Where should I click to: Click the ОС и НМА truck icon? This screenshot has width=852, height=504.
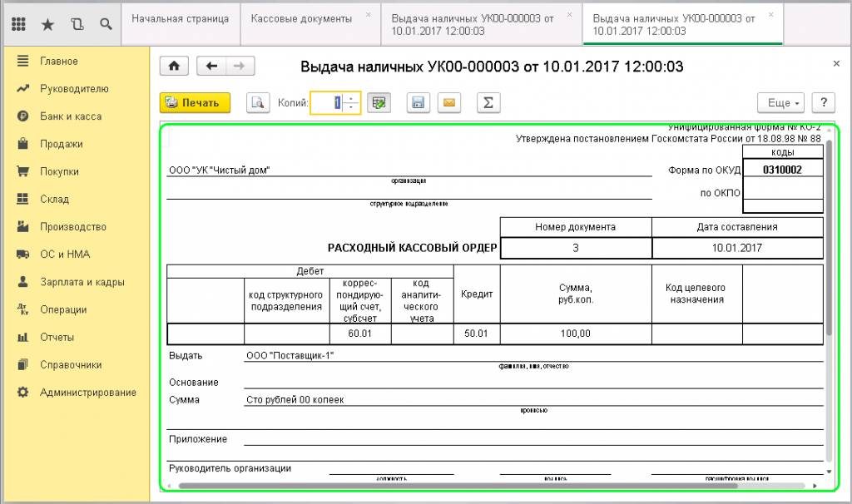[22, 254]
